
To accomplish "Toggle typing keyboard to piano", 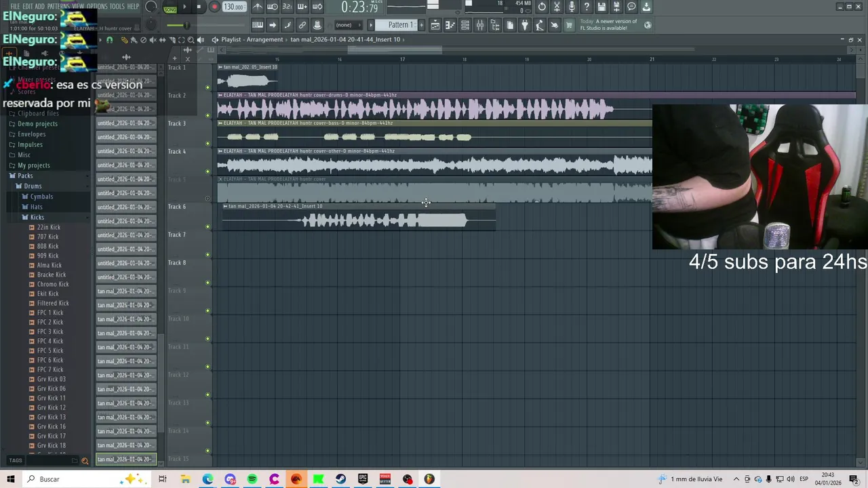I will click(x=258, y=25).
